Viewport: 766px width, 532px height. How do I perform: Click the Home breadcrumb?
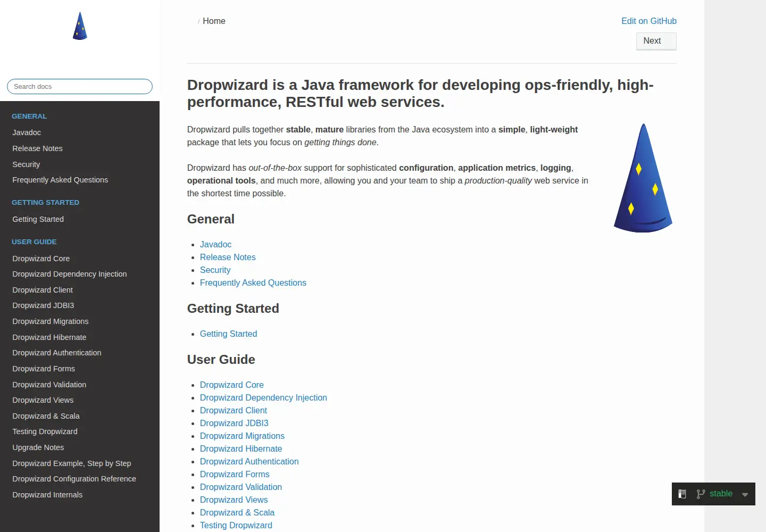point(214,21)
